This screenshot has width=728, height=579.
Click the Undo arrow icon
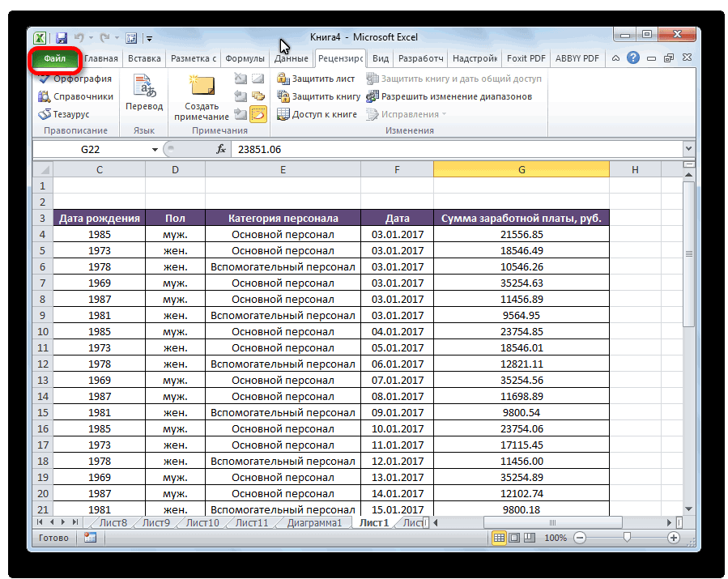[79, 37]
